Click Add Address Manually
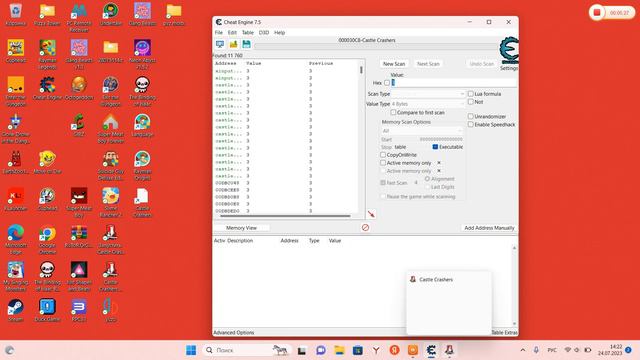The width and height of the screenshot is (640, 360). click(489, 228)
